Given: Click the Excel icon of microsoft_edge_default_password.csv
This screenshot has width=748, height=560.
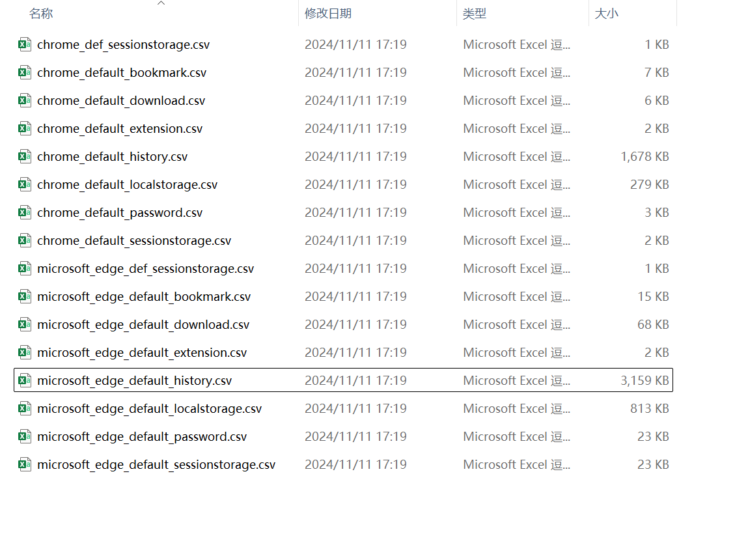Looking at the screenshot, I should 25,436.
